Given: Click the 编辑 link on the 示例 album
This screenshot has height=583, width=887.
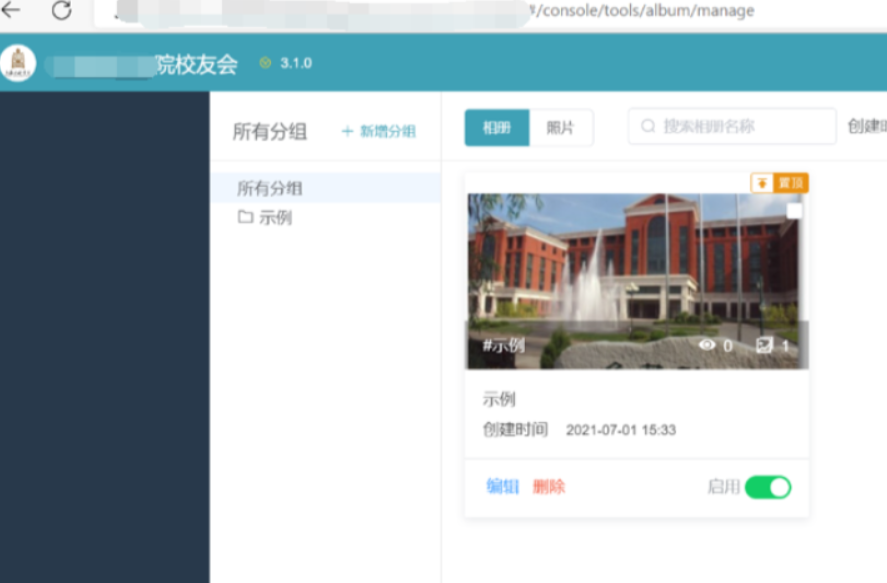Looking at the screenshot, I should tap(502, 487).
